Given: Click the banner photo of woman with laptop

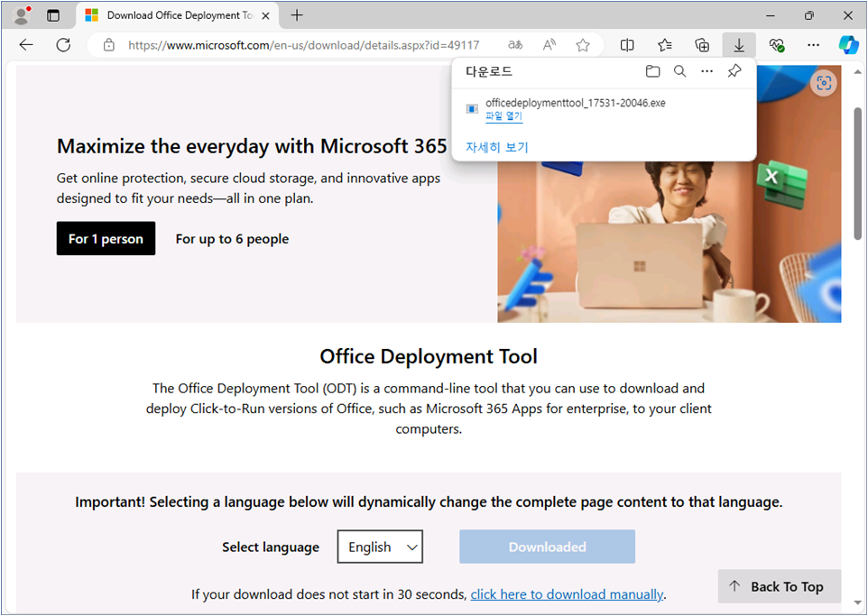Looking at the screenshot, I should coord(669,242).
